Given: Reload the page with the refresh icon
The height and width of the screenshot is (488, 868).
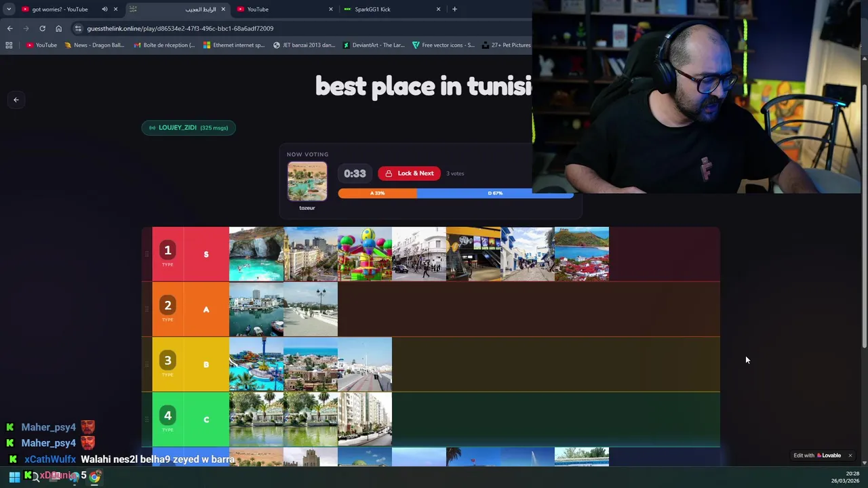Looking at the screenshot, I should 42,28.
